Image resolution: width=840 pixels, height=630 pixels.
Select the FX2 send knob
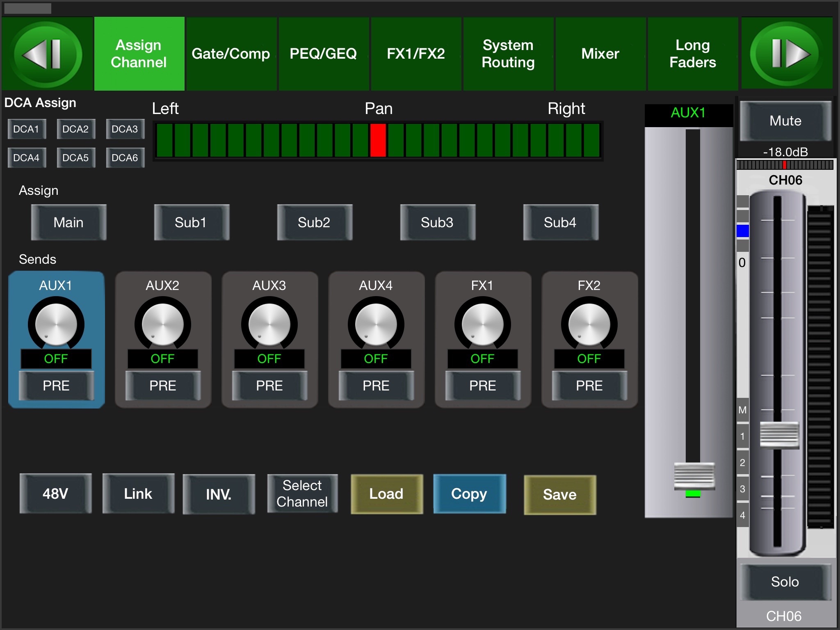pyautogui.click(x=589, y=324)
